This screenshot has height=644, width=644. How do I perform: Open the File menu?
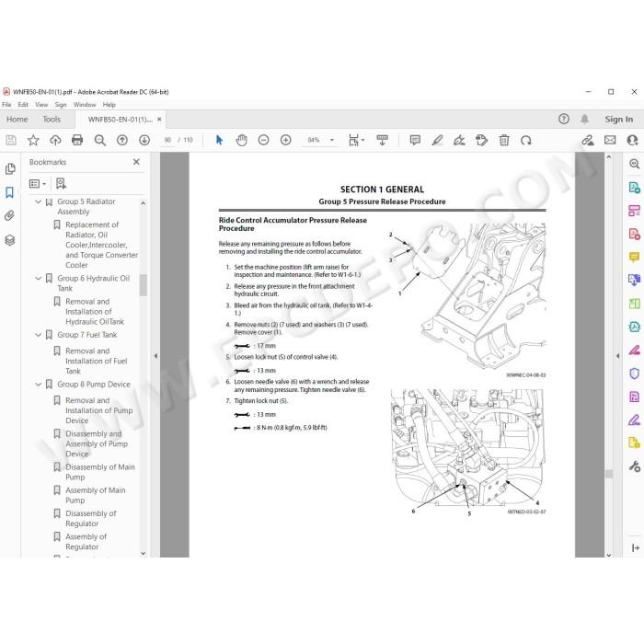(x=6, y=105)
